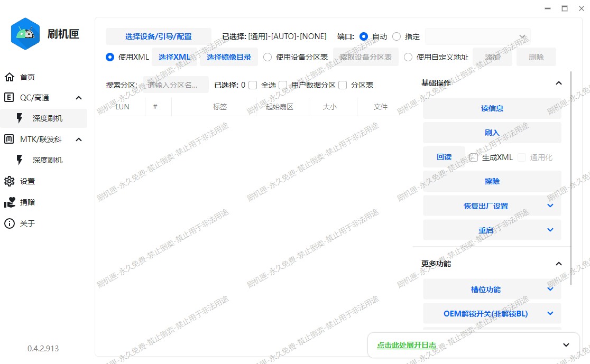Enable the 指定 port radio button
The height and width of the screenshot is (364, 590).
[x=397, y=36]
